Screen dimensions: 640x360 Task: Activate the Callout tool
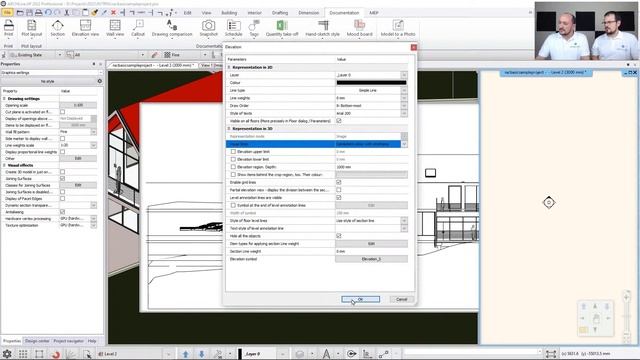coord(138,28)
